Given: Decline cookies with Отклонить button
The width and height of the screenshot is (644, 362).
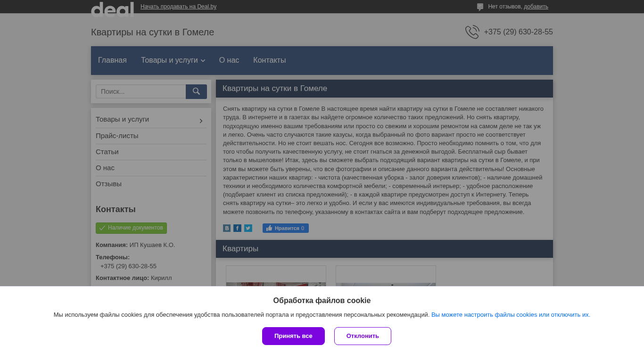Looking at the screenshot, I should [x=363, y=336].
